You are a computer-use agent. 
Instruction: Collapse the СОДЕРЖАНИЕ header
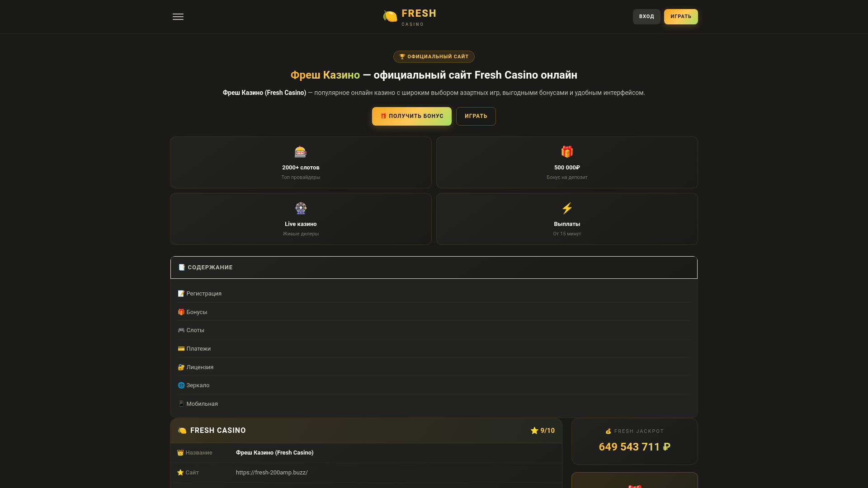point(434,267)
